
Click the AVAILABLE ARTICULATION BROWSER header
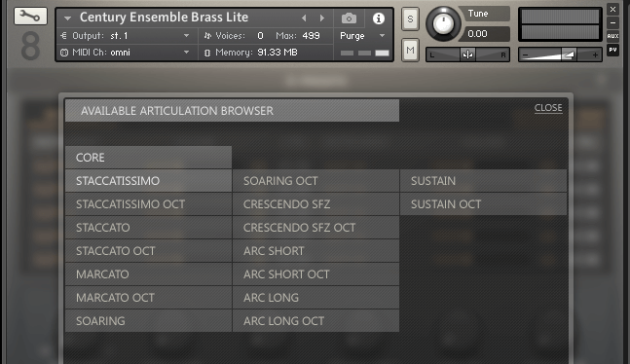click(232, 111)
